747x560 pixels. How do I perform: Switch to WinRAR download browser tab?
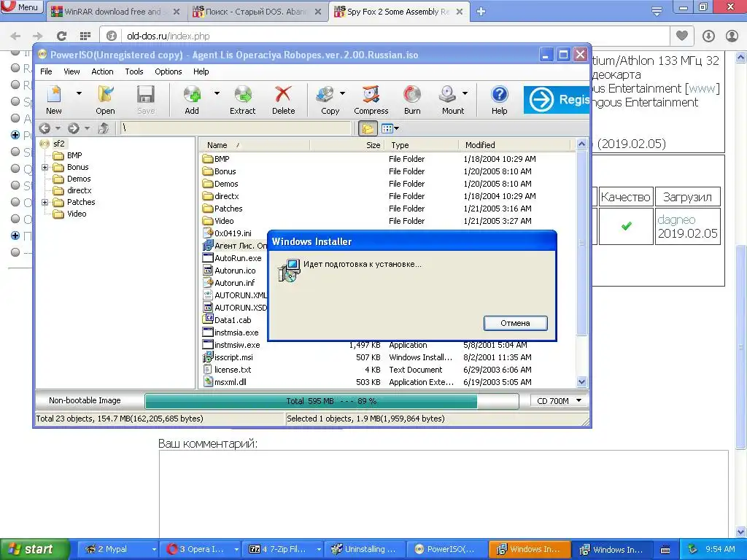(115, 12)
